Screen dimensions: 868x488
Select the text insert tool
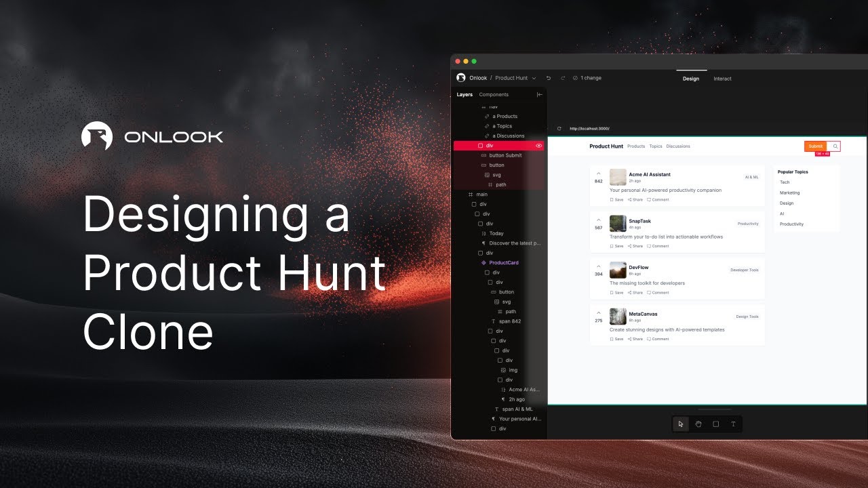coord(733,424)
